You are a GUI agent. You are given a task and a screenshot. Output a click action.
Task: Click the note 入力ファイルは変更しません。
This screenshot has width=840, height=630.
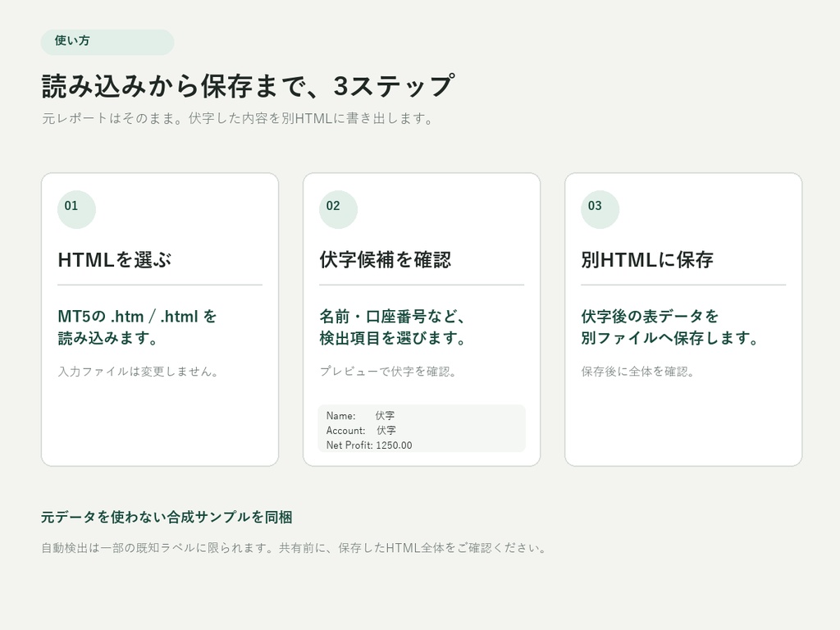pyautogui.click(x=138, y=372)
